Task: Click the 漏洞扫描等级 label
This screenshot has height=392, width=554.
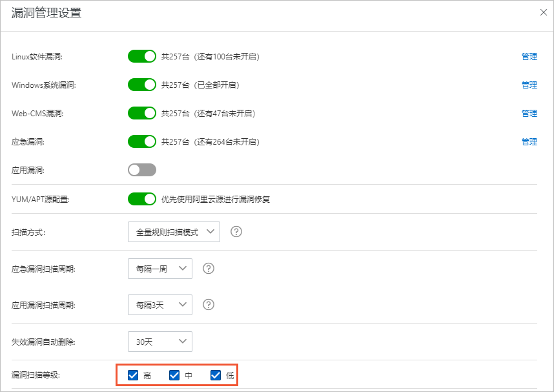Action: (x=36, y=375)
